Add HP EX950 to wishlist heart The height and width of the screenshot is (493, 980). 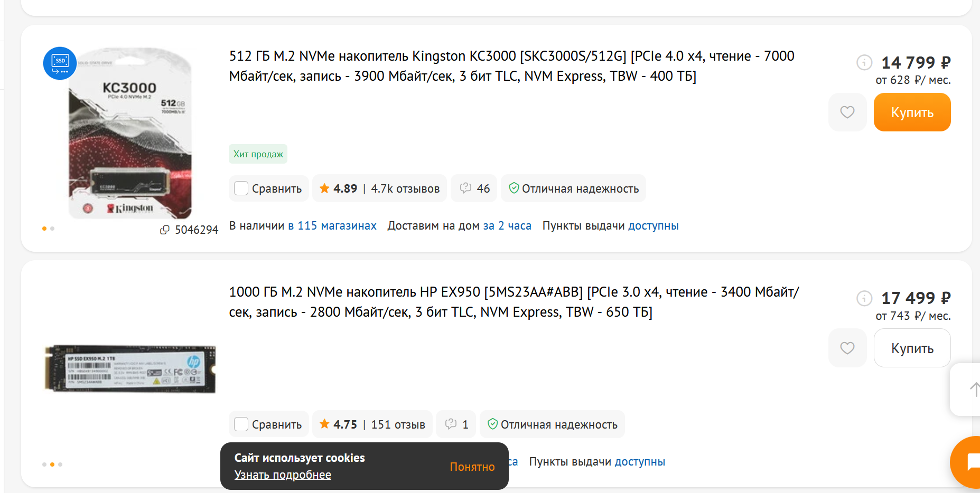coord(847,348)
